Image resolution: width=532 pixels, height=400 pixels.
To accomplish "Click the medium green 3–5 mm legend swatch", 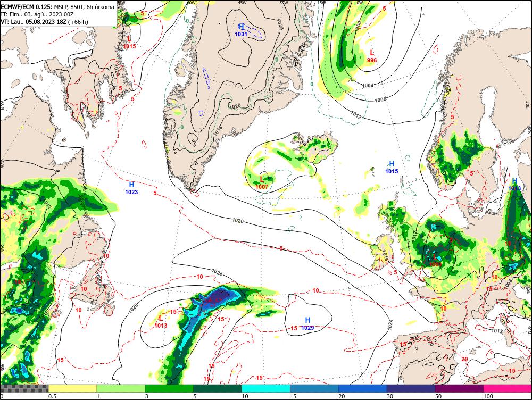I will (x=169, y=388).
